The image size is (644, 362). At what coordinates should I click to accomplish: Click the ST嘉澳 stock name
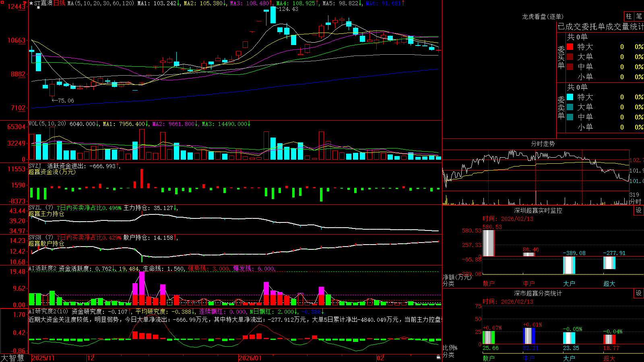pyautogui.click(x=43, y=3)
